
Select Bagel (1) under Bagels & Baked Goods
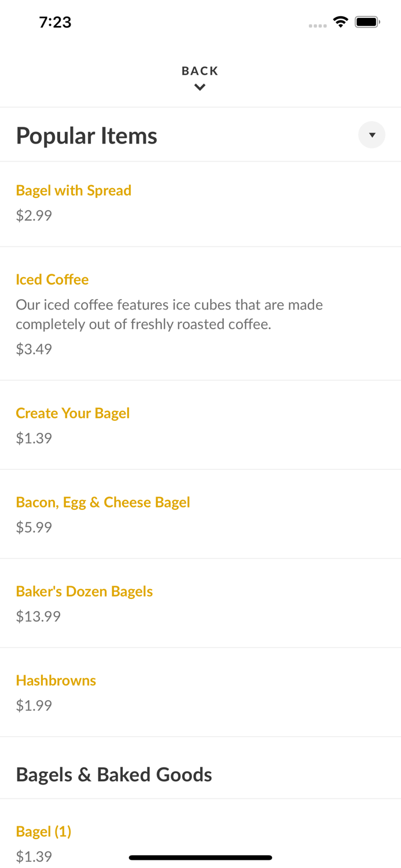(x=43, y=830)
